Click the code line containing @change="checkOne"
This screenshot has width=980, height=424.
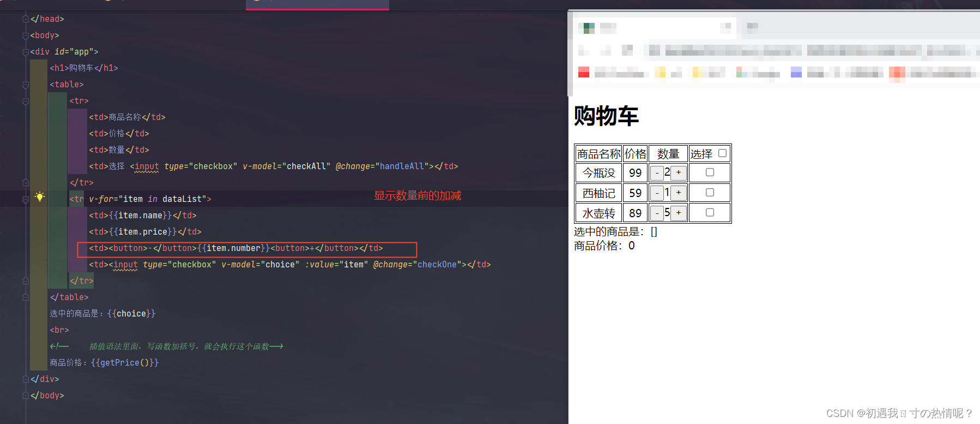290,265
